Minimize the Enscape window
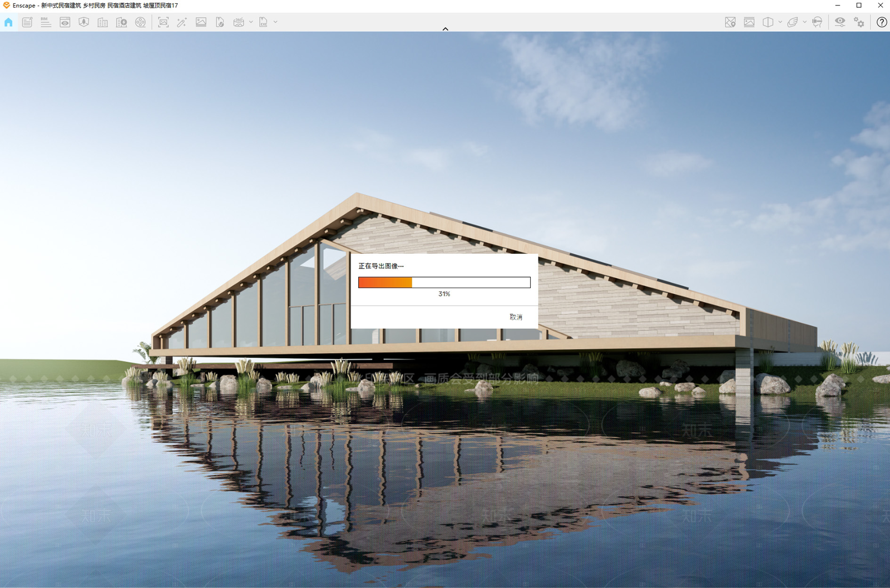The height and width of the screenshot is (588, 890). pyautogui.click(x=838, y=6)
